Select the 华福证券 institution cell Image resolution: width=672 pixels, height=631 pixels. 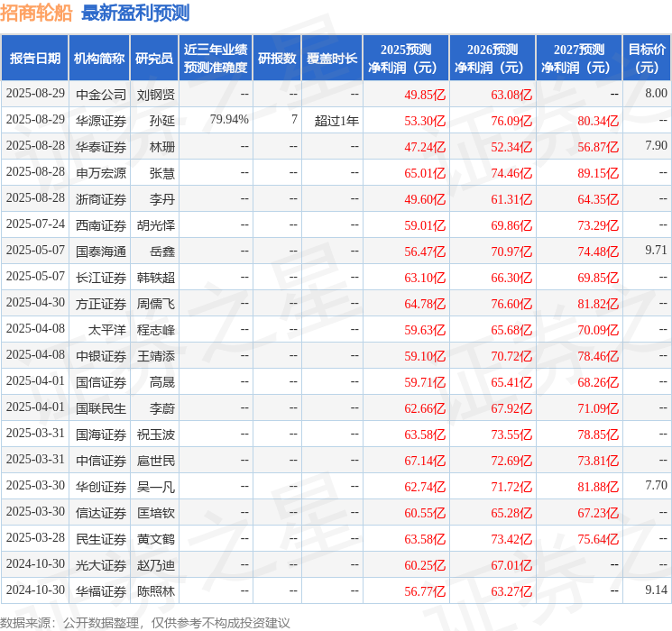coord(101,590)
